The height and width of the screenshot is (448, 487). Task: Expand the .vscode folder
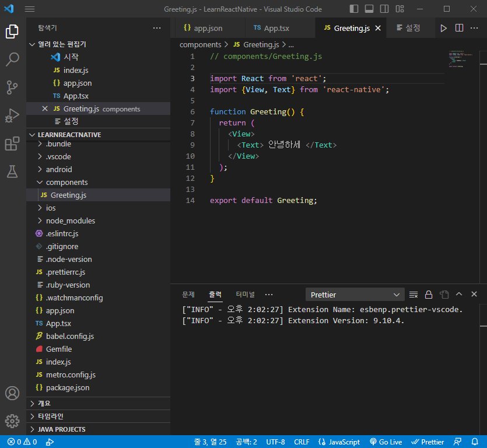pyautogui.click(x=98, y=156)
